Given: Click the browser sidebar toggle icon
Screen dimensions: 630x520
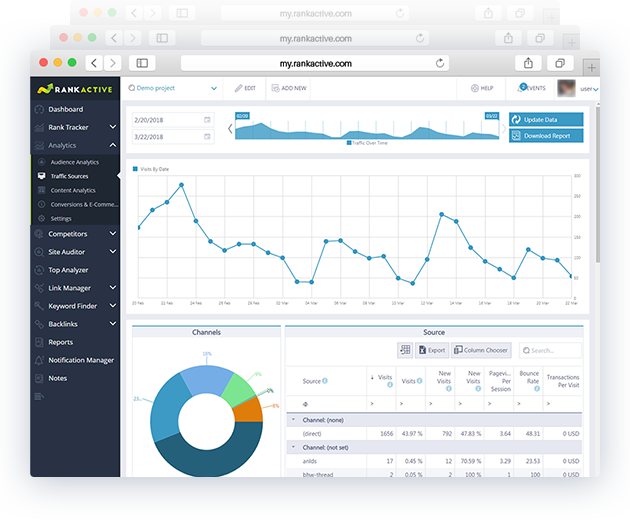Looking at the screenshot, I should [142, 63].
